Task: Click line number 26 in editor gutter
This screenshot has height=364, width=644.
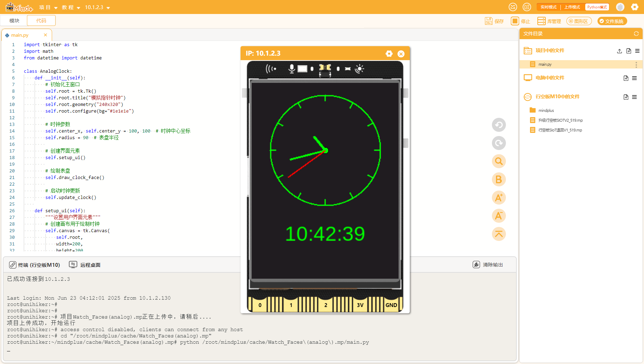Action: pos(12,210)
